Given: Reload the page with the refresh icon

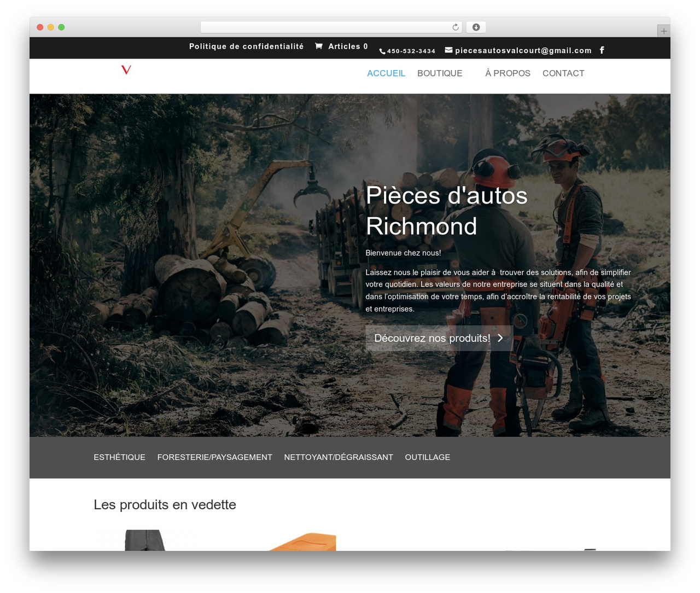Looking at the screenshot, I should 456,27.
